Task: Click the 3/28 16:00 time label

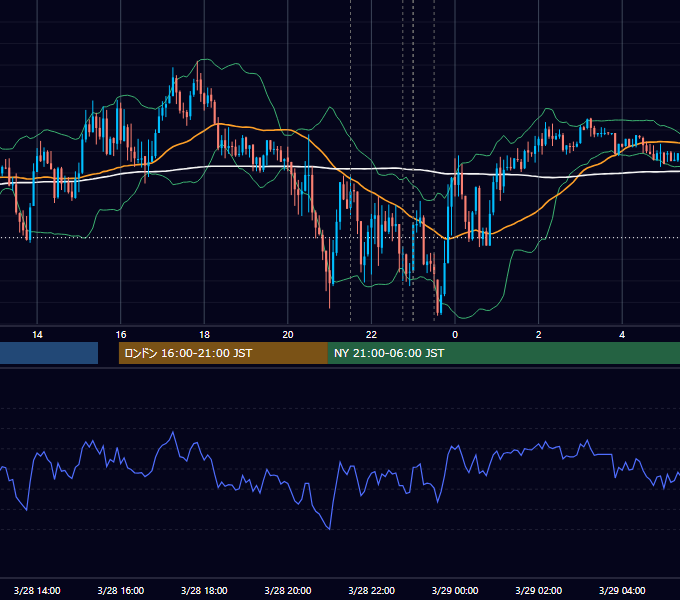Action: click(x=121, y=590)
